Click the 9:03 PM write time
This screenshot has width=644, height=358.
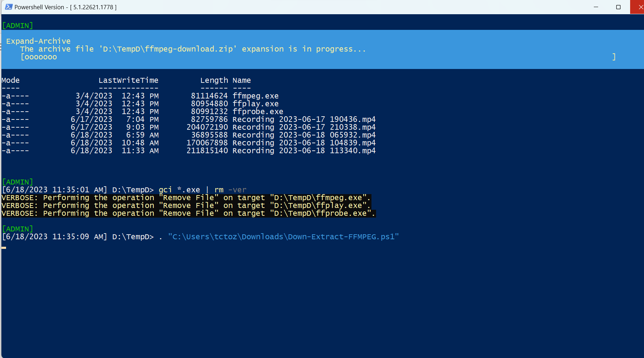click(142, 127)
